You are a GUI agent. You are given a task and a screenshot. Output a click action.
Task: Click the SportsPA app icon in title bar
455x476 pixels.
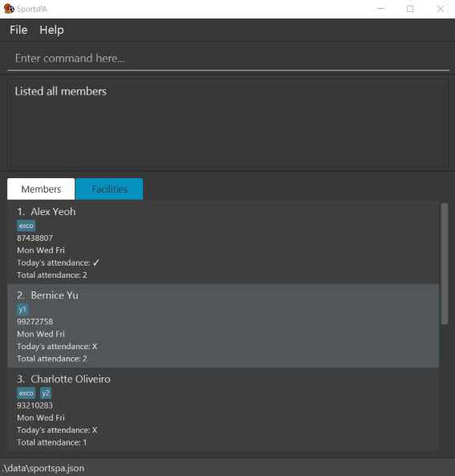click(x=9, y=9)
